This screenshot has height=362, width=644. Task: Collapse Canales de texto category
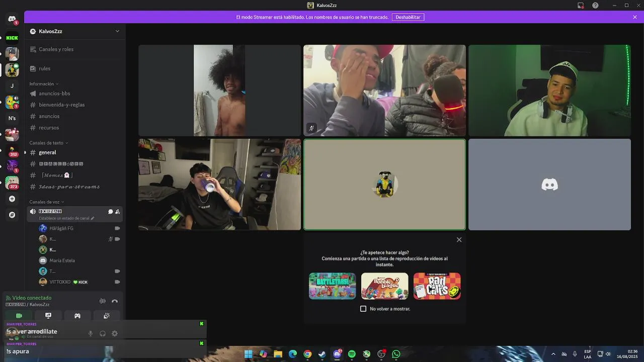click(49, 143)
